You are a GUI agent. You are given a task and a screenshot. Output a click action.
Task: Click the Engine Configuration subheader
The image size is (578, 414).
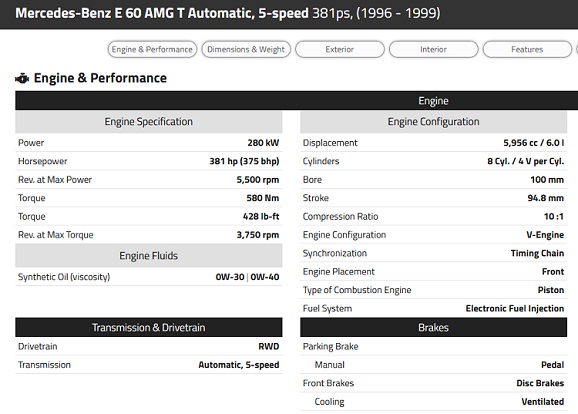[434, 122]
